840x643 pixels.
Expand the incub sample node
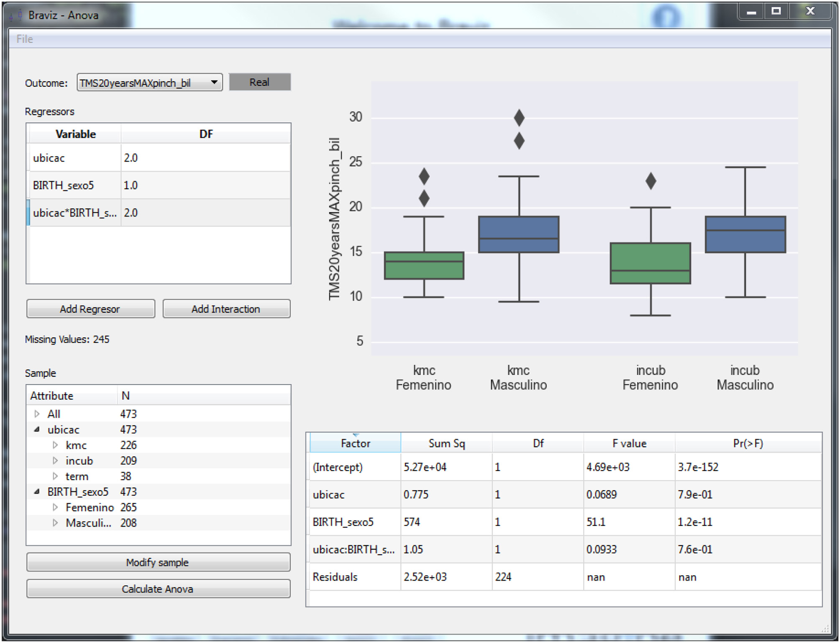pyautogui.click(x=55, y=460)
